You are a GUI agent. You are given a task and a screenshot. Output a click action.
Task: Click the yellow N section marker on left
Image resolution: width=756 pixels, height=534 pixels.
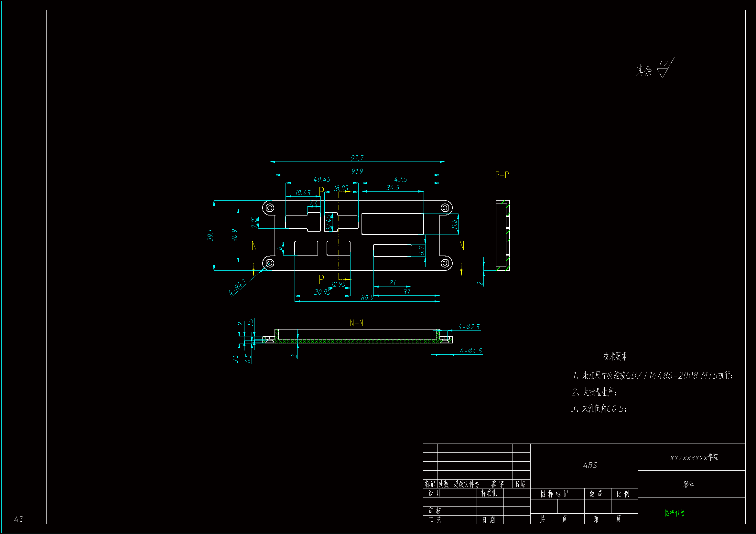[254, 246]
